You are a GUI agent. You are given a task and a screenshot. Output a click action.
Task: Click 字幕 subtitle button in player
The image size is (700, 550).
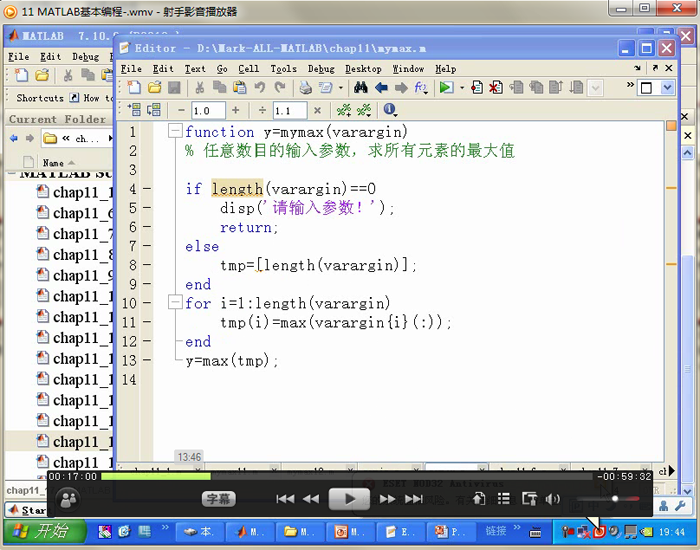[219, 499]
